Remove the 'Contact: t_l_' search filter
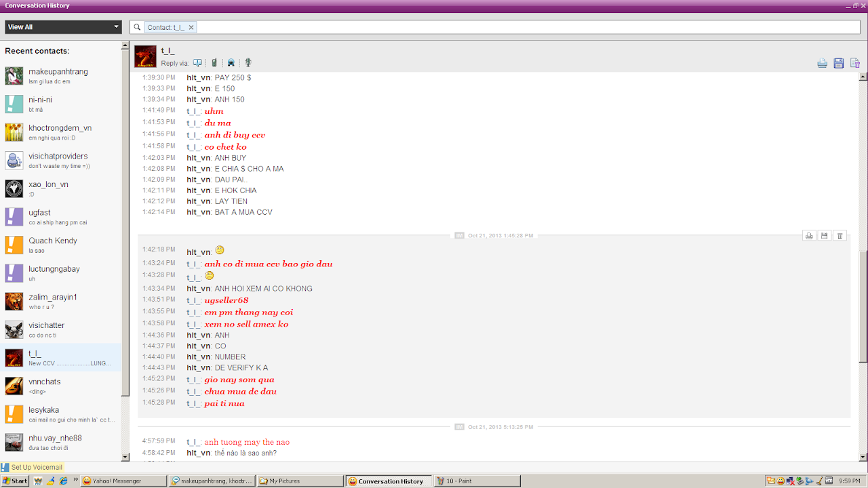Viewport: 868px width, 488px height. point(191,27)
